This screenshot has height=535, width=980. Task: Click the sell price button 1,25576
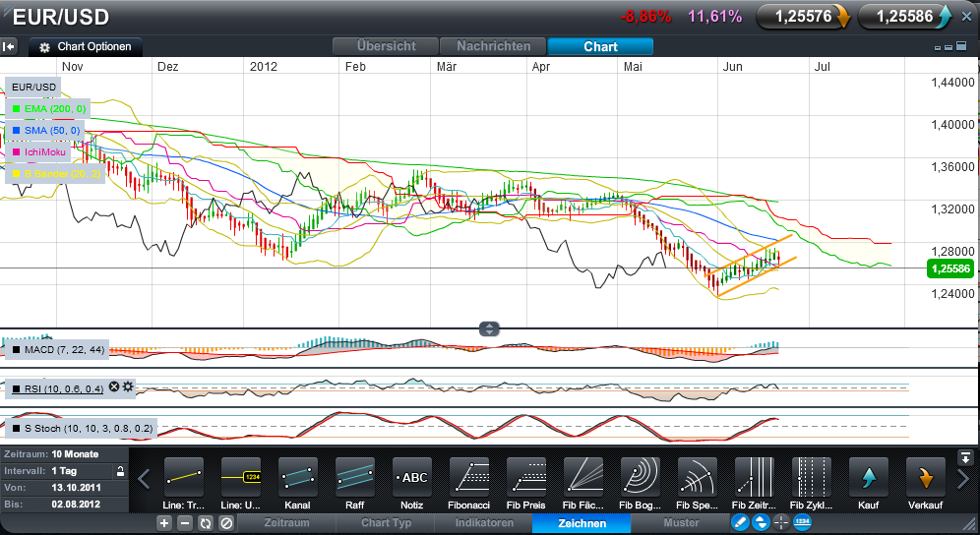804,17
